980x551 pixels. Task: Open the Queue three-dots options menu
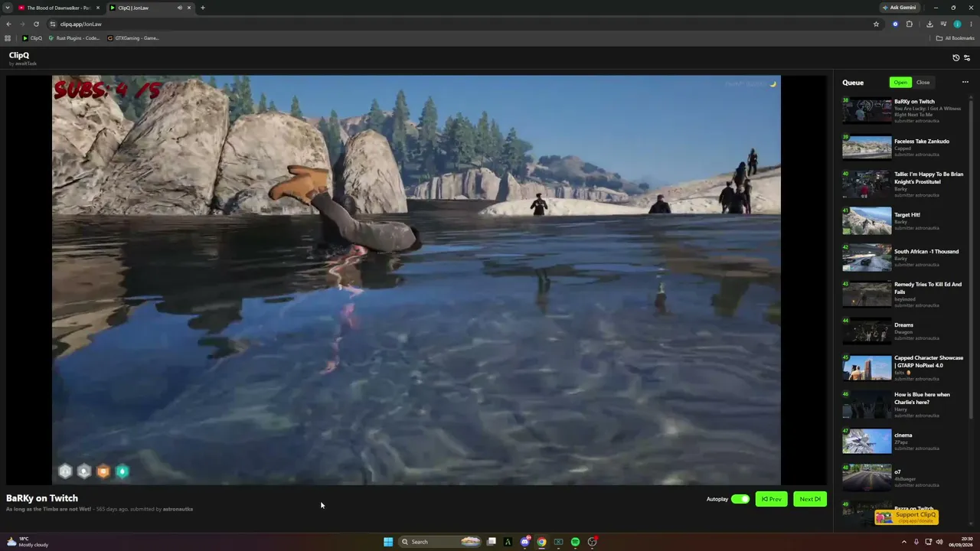(965, 82)
